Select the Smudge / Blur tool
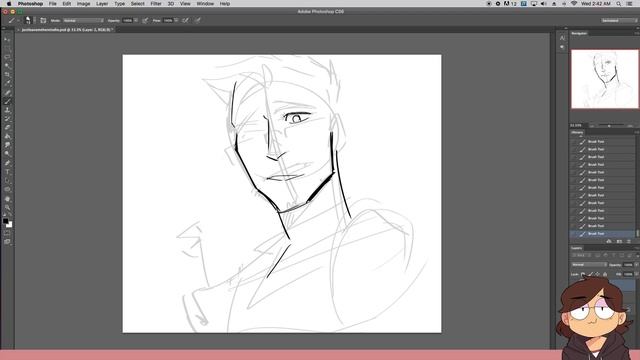This screenshot has height=360, width=640. pyautogui.click(x=7, y=145)
